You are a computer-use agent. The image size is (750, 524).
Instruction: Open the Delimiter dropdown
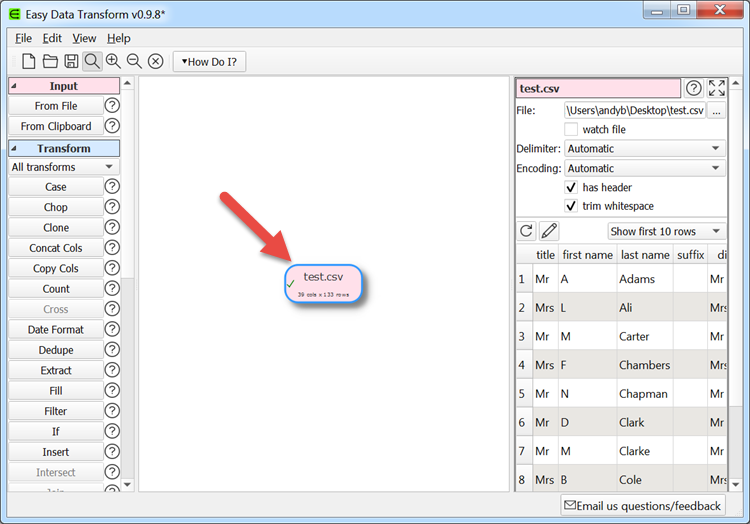(644, 148)
